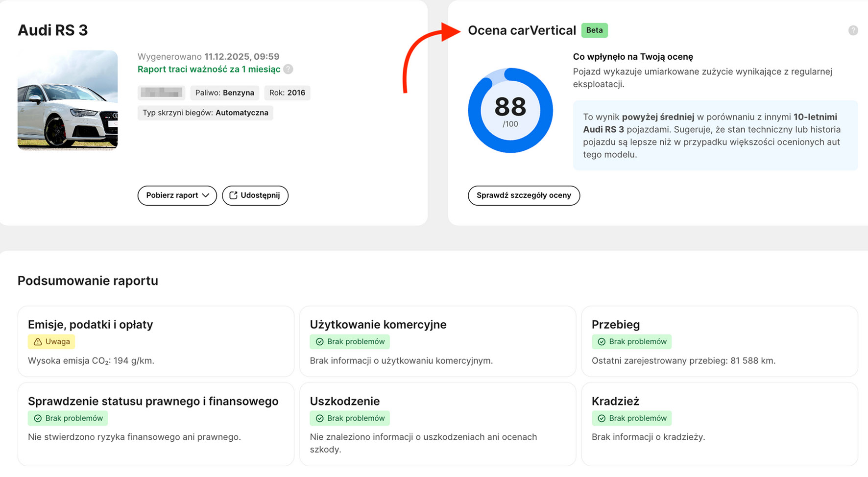Click checkmark icon under Użytkowanie komercyjne
Screen dimensions: 868x477
pos(320,342)
